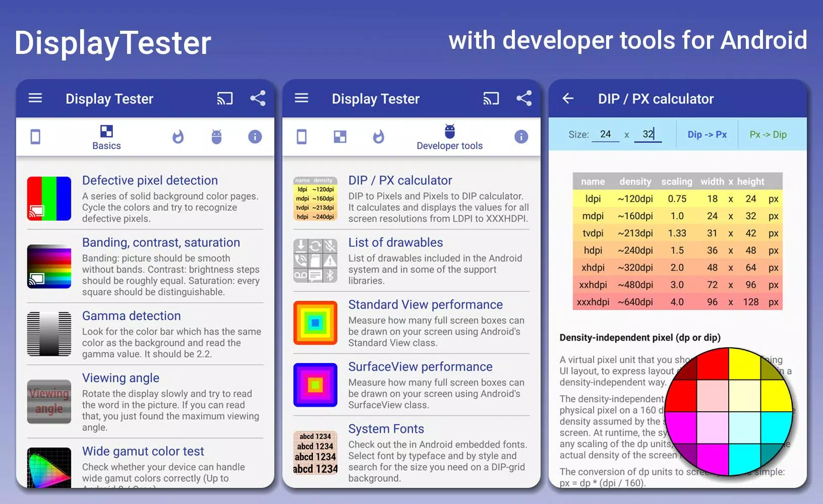Open Gamma detection thumbnail
This screenshot has width=823, height=504.
tap(49, 334)
